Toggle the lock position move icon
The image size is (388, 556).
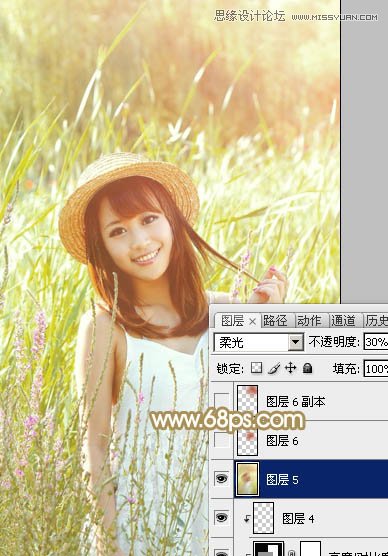pyautogui.click(x=290, y=368)
